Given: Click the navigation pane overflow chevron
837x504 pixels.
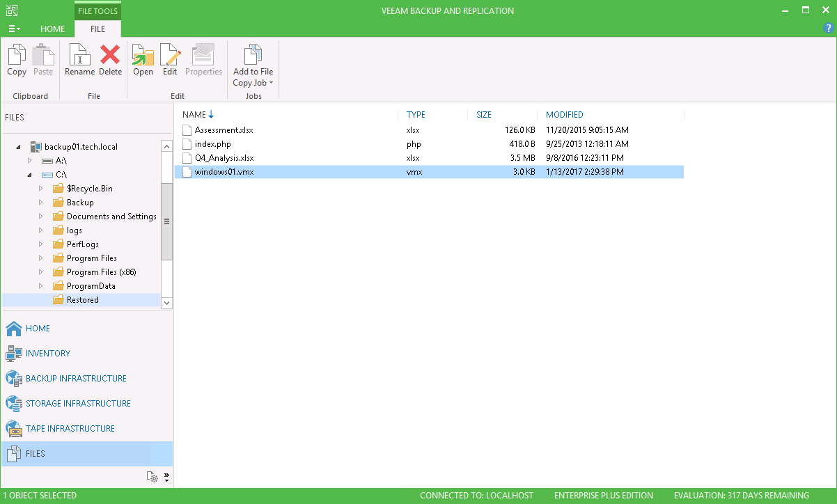Looking at the screenshot, I should pyautogui.click(x=166, y=477).
